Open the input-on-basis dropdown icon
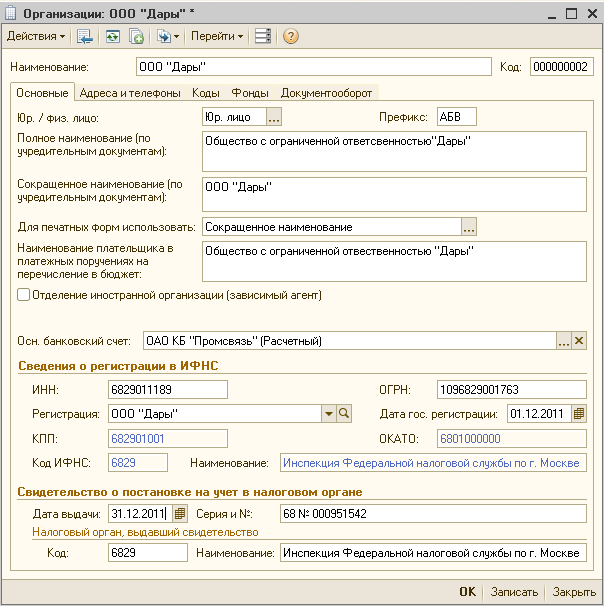 pos(168,36)
